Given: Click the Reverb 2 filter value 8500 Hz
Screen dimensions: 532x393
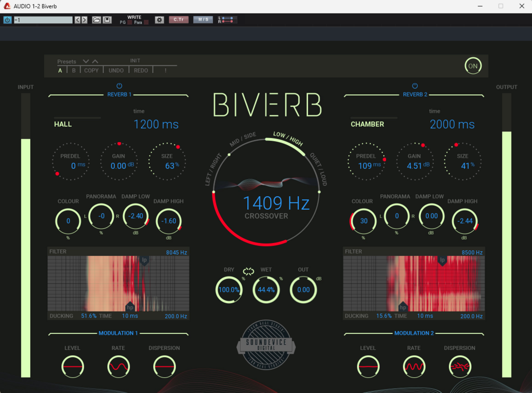Looking at the screenshot, I should coord(472,252).
